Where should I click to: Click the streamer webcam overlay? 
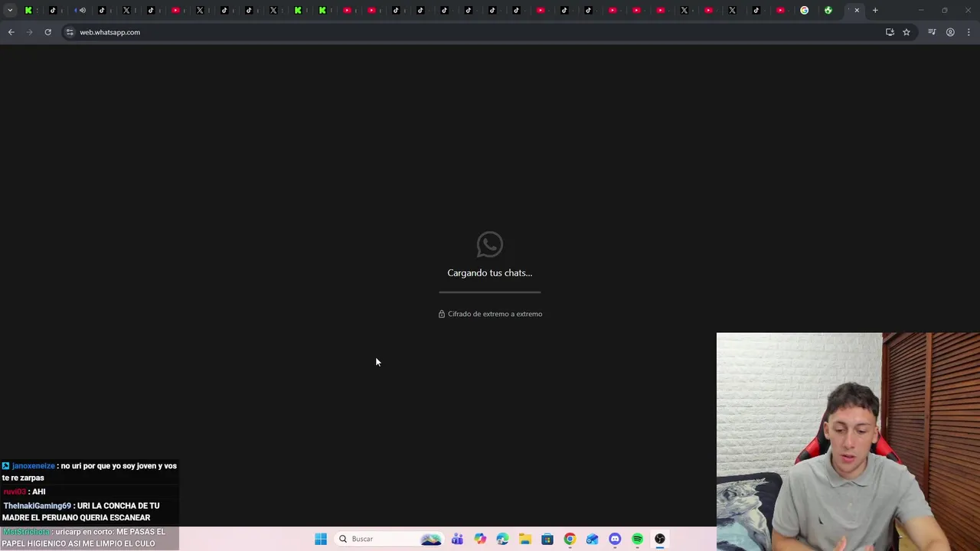[848, 442]
